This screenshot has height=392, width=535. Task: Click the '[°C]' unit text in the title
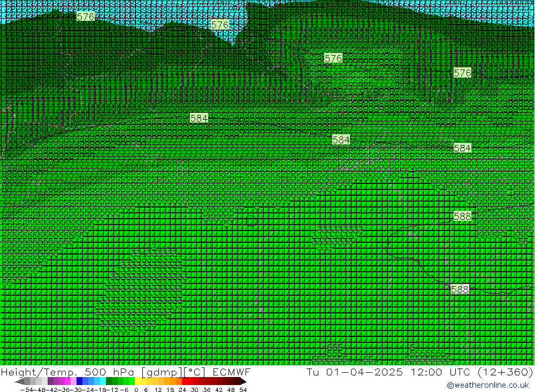pyautogui.click(x=195, y=372)
